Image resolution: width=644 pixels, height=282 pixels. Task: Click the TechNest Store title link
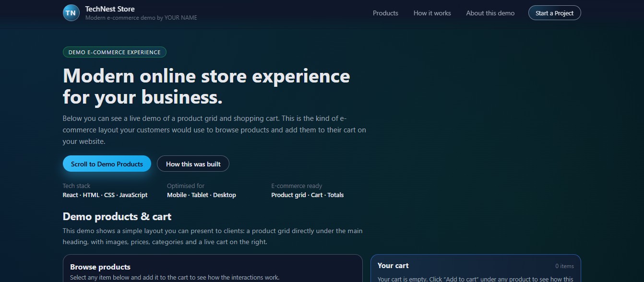(109, 9)
